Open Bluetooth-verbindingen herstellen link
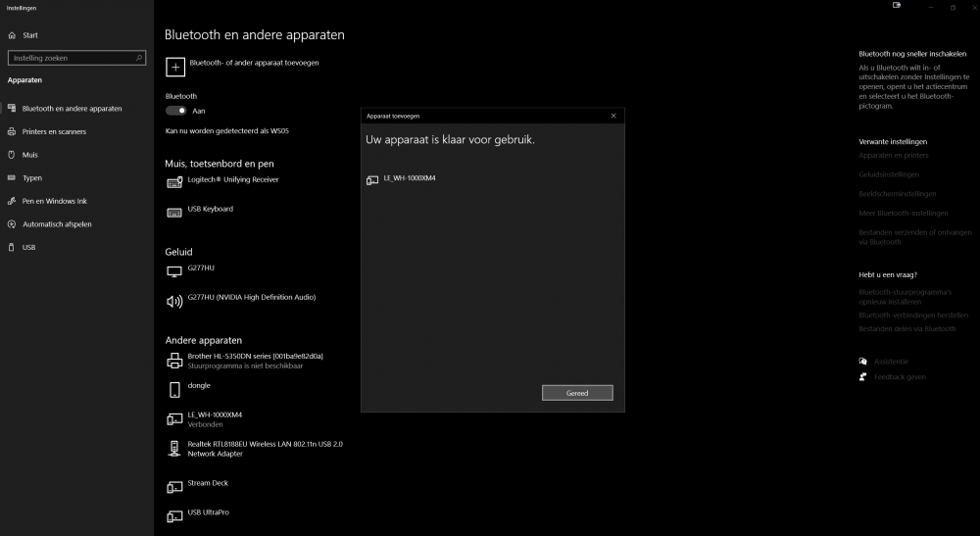 click(913, 316)
